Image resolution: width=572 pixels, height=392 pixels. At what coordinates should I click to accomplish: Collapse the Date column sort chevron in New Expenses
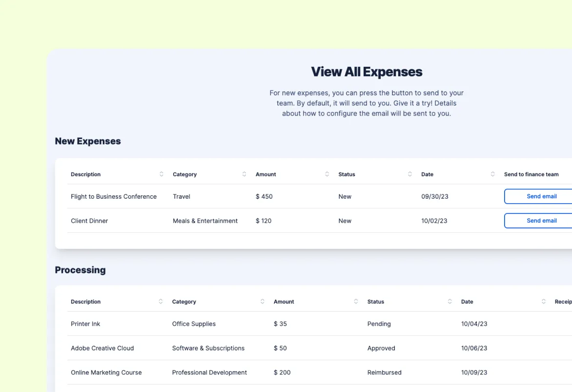(492, 174)
